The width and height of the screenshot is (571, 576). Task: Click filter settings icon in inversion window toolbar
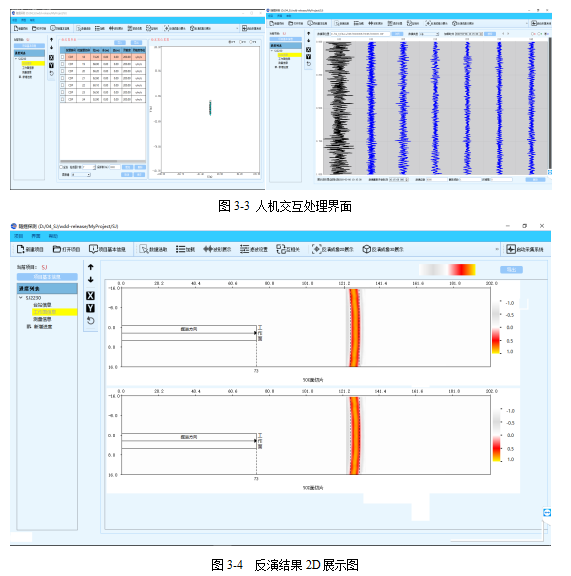244,249
